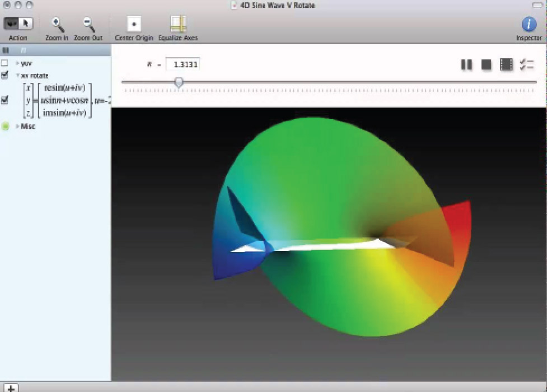Uncheck the xv rotate group checkbox
The width and height of the screenshot is (548, 392).
coord(4,75)
